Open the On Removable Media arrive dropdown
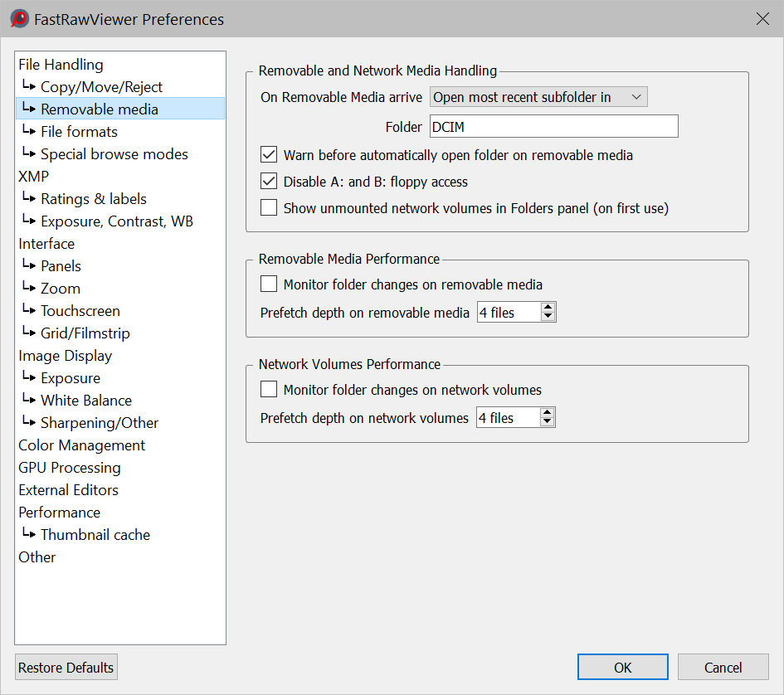784x695 pixels. [x=538, y=97]
